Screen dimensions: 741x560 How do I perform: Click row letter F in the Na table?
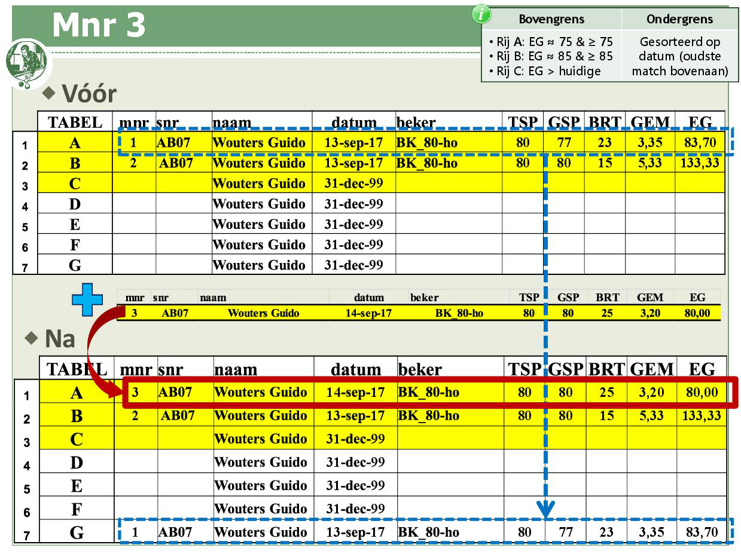[77, 509]
